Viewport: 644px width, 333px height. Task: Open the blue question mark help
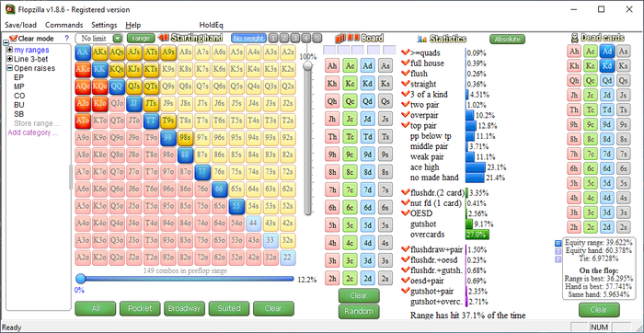[67, 39]
